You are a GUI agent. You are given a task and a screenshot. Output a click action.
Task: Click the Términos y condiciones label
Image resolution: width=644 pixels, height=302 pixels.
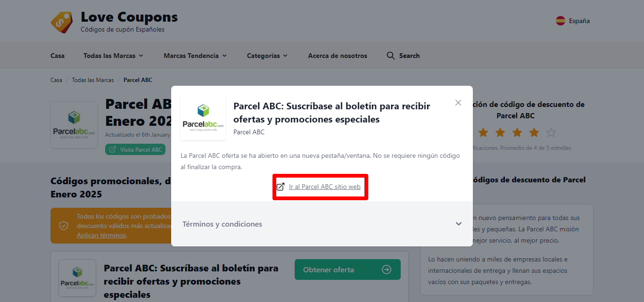222,224
